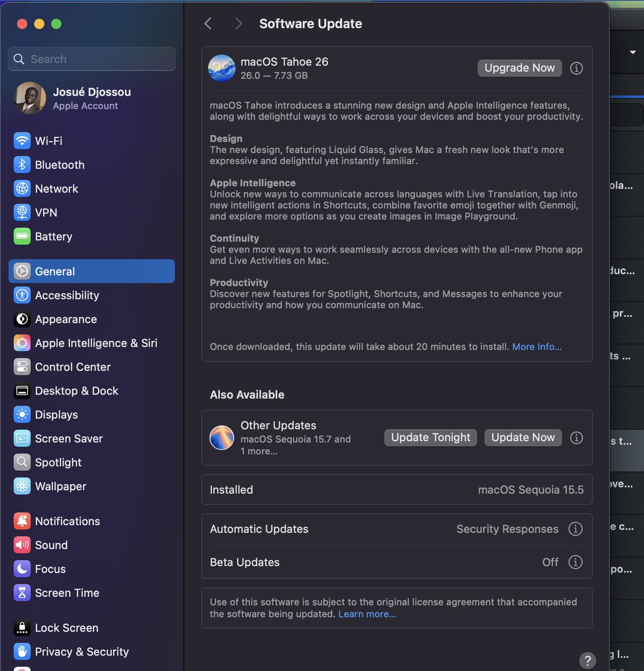Select Sound speaker icon

tap(22, 545)
